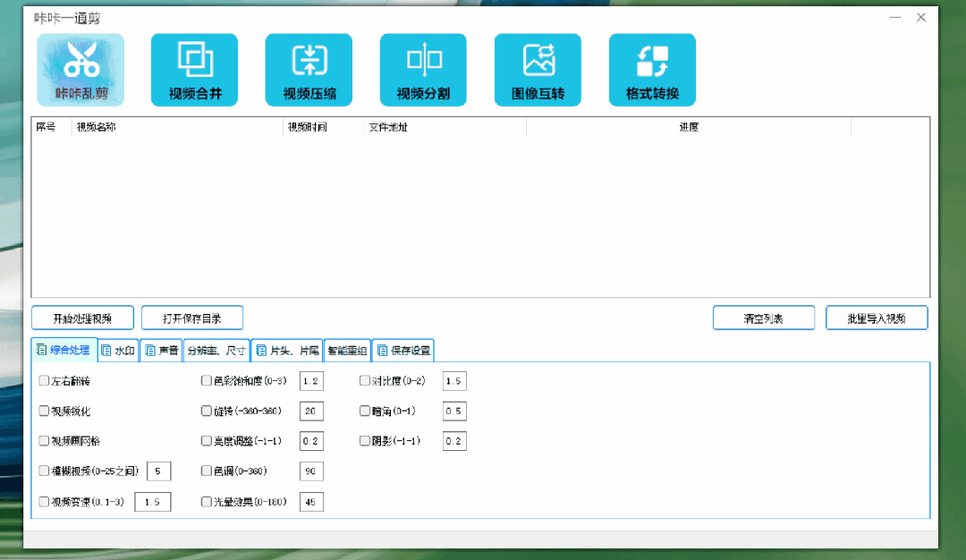Switch to the 综合处理 tab
The height and width of the screenshot is (560, 966).
click(x=64, y=350)
